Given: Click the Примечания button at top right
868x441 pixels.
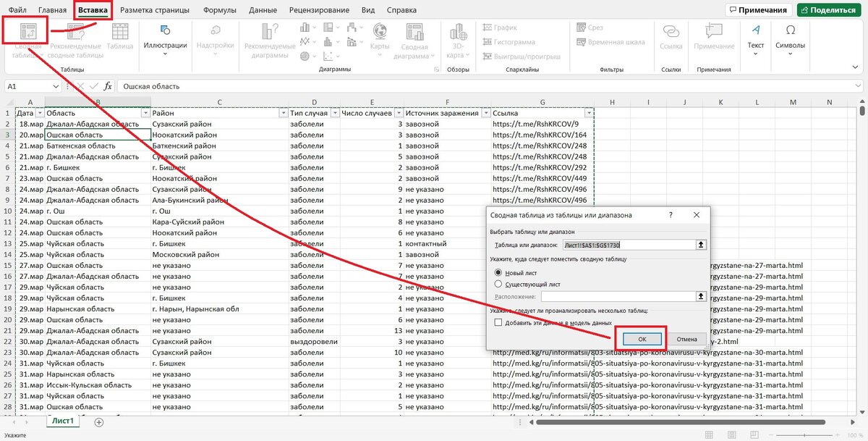Looking at the screenshot, I should tap(759, 10).
